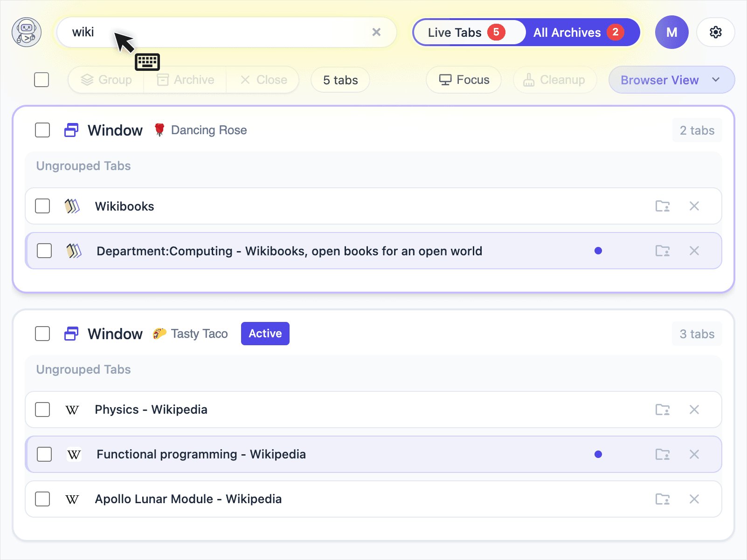Click the 2 tabs badge
Screen dimensions: 747x560
click(697, 130)
